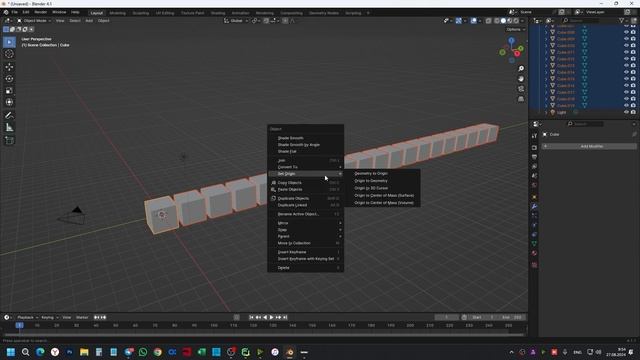Screen dimensions: 640x360
Task: Open the Texture properties checker icon
Action: (534, 265)
